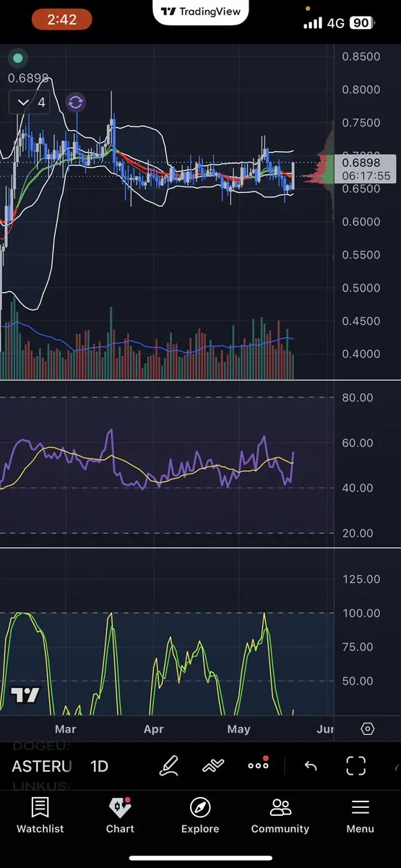This screenshot has height=868, width=401.
Task: Go to the Watchlist tab
Action: click(40, 815)
